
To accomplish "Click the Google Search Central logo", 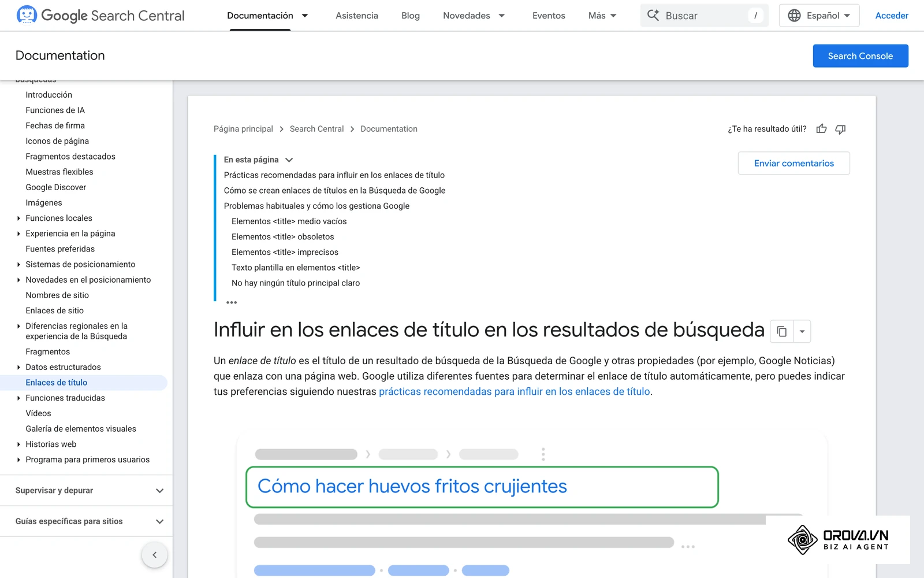I will pos(100,16).
